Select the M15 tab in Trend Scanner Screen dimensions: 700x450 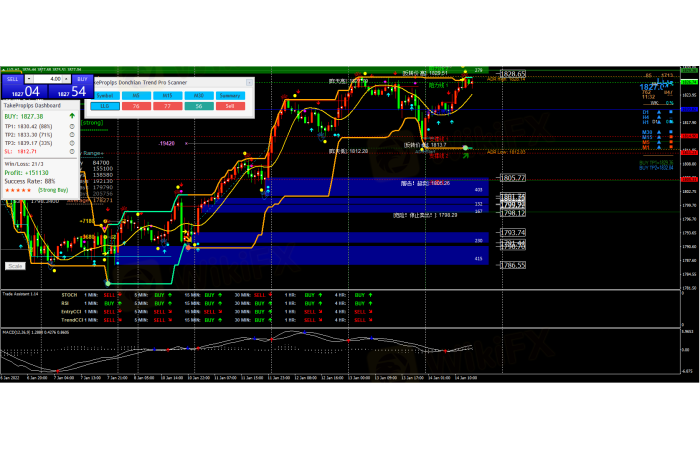pyautogui.click(x=167, y=94)
